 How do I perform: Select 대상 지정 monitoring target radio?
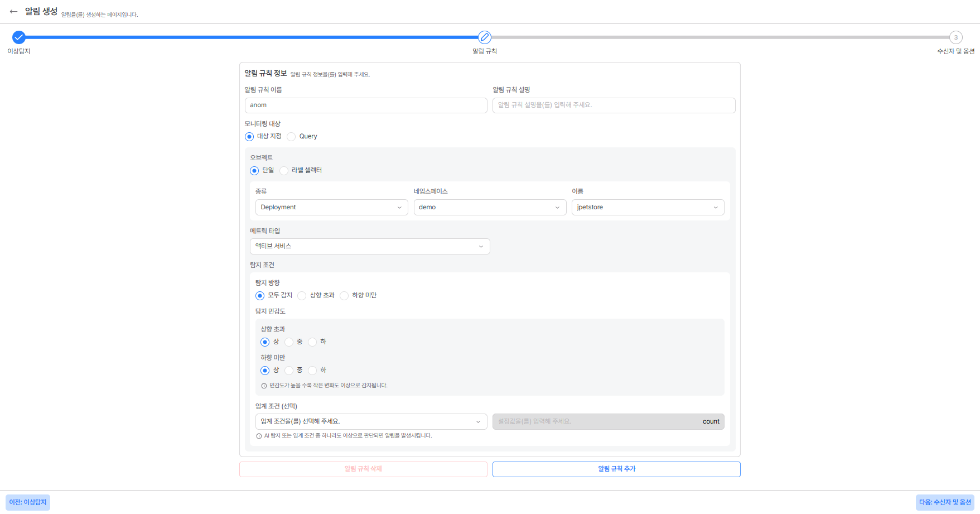click(249, 137)
